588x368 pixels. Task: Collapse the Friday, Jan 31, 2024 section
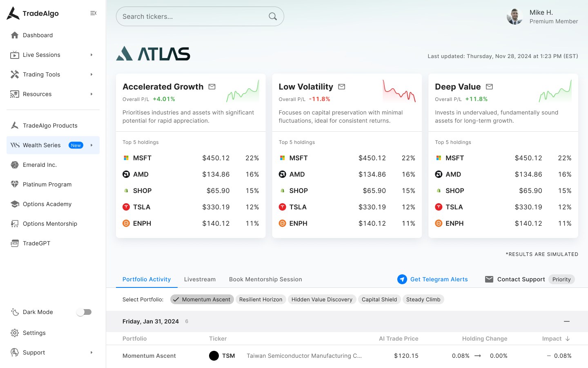(567, 321)
